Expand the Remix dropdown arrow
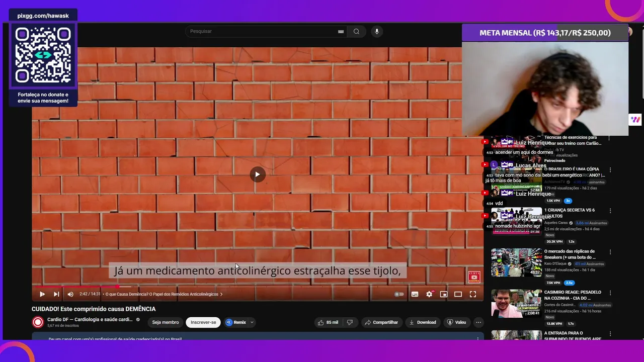644x362 pixels. (x=252, y=322)
